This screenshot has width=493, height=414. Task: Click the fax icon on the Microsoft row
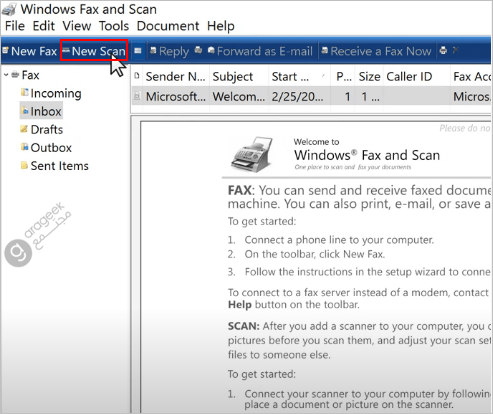[137, 96]
